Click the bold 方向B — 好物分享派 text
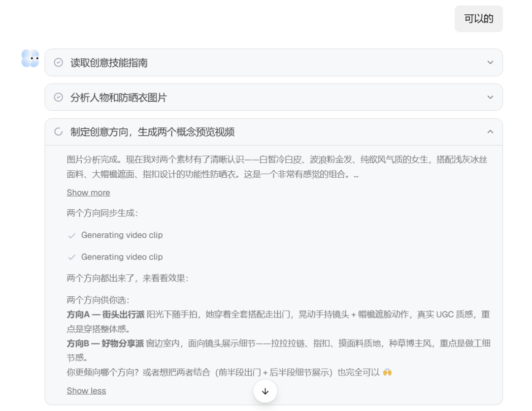 (105, 343)
